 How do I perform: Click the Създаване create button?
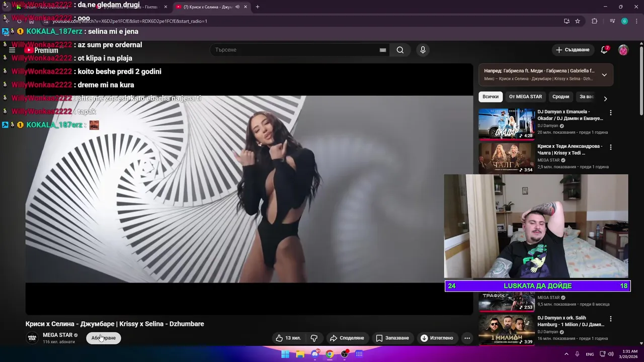(x=573, y=50)
